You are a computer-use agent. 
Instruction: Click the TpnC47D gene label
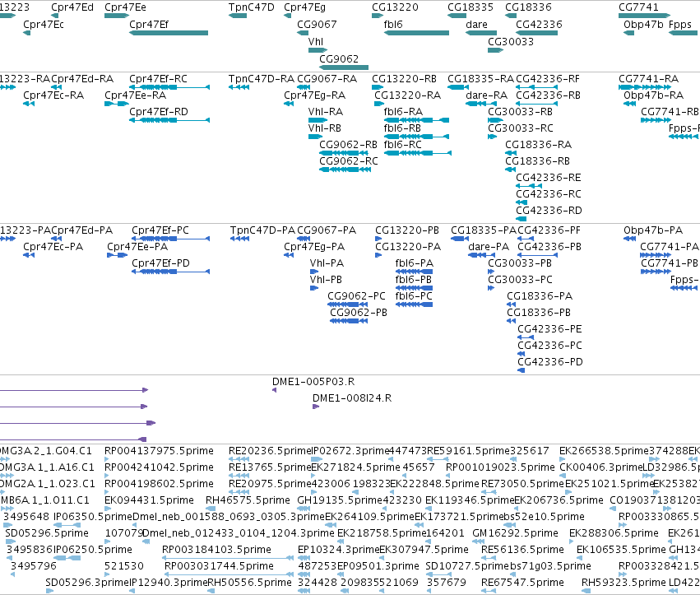[252, 7]
